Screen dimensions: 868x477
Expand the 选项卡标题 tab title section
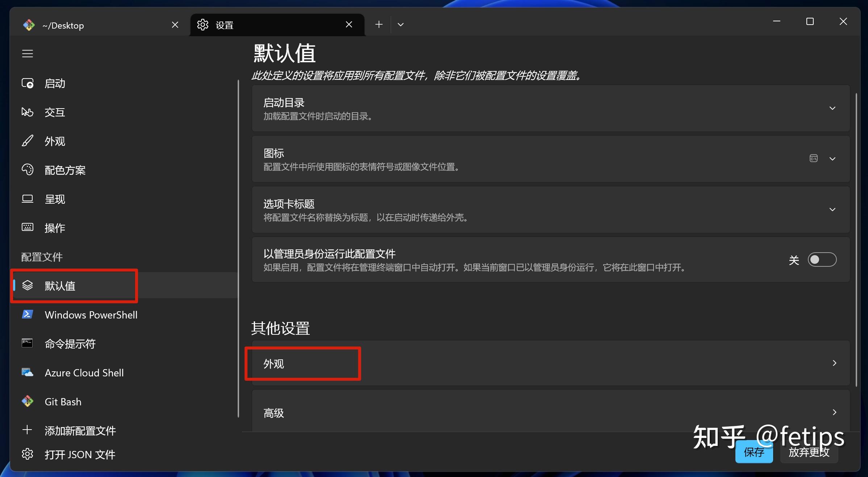point(832,210)
